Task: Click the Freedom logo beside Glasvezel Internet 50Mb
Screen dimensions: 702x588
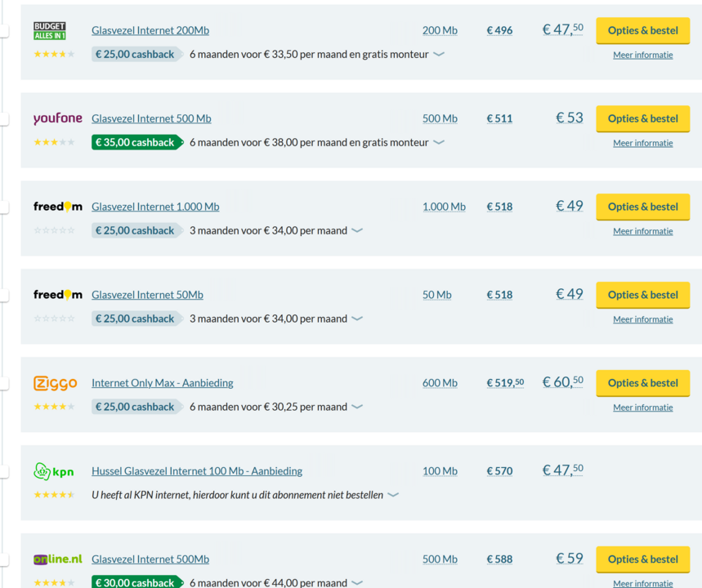Action: point(57,295)
